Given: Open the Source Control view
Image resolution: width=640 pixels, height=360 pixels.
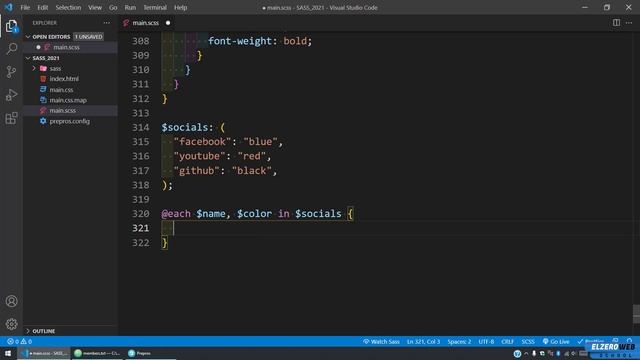Looking at the screenshot, I should (11, 72).
